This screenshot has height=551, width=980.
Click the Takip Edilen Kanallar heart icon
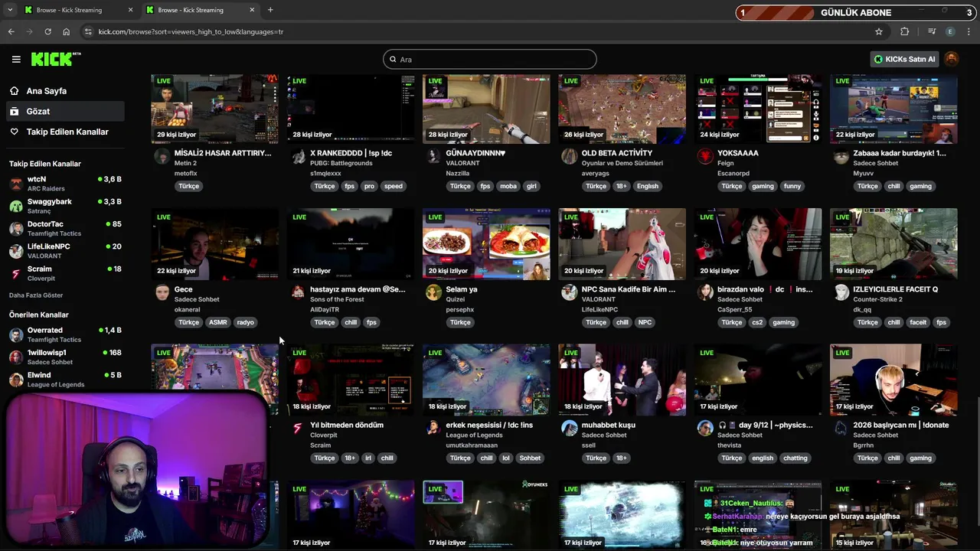pyautogui.click(x=14, y=132)
